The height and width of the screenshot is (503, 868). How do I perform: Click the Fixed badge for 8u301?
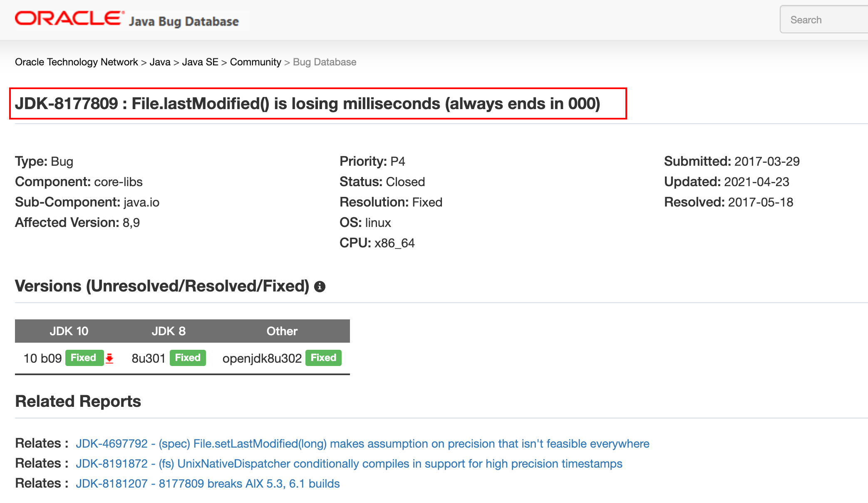188,358
